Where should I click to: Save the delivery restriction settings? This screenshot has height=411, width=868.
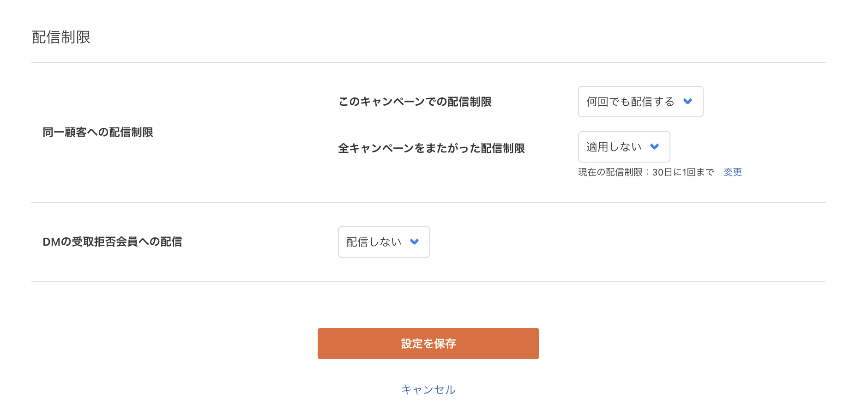428,343
